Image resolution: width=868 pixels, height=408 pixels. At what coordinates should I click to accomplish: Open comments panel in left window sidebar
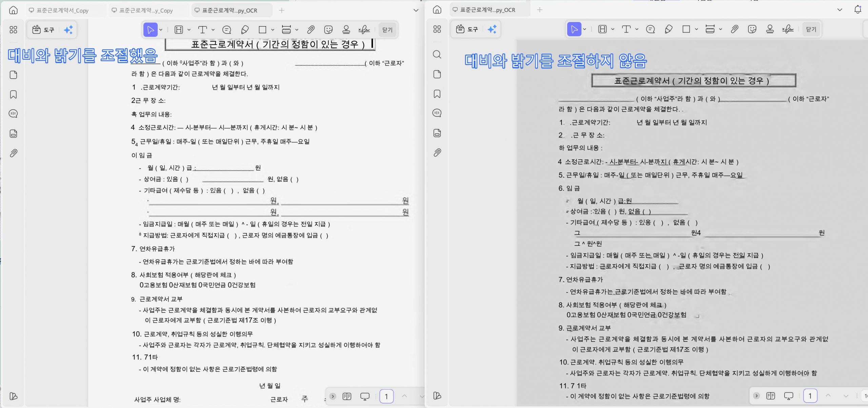pos(13,114)
